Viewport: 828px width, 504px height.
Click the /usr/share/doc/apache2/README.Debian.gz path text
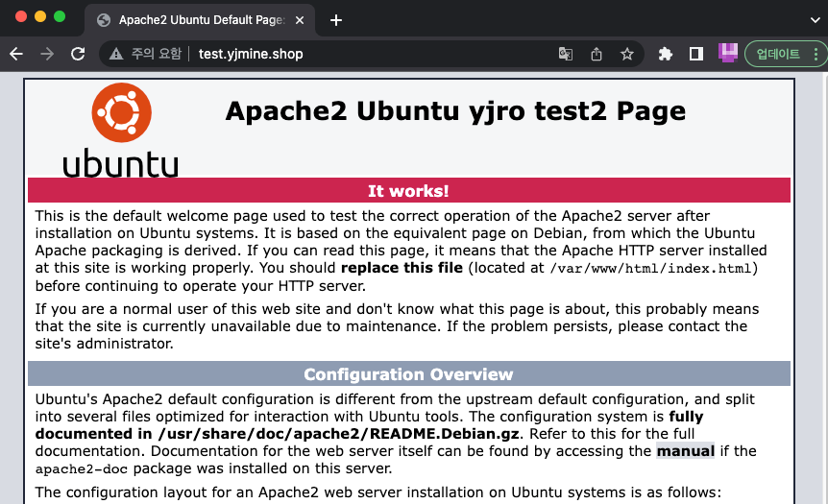coord(338,434)
